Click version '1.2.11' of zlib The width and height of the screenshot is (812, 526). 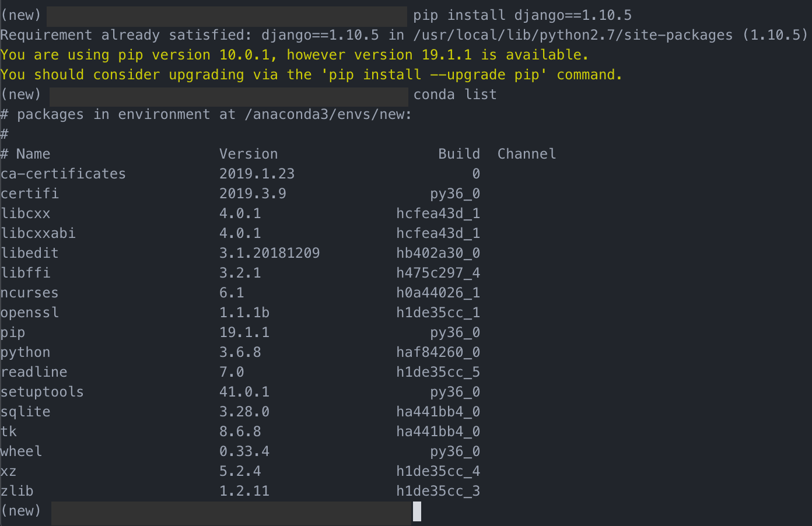click(244, 491)
